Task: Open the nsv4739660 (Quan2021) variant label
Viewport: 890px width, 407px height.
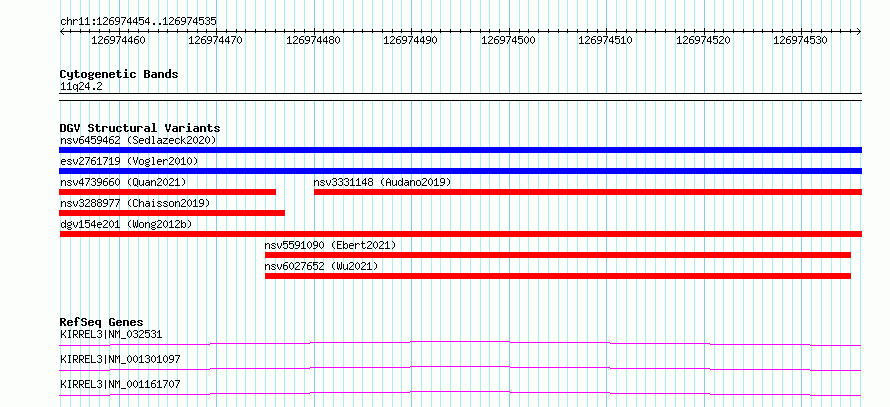Action: (123, 182)
